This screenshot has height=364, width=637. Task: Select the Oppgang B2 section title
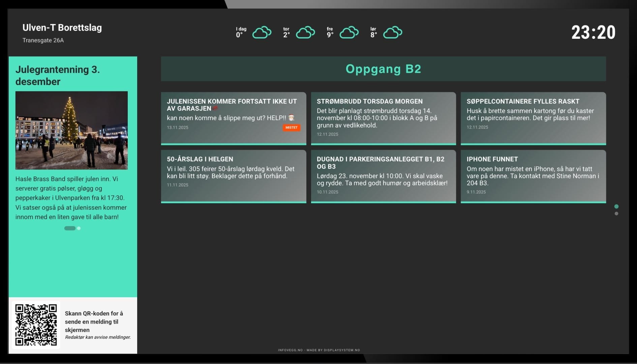(383, 69)
